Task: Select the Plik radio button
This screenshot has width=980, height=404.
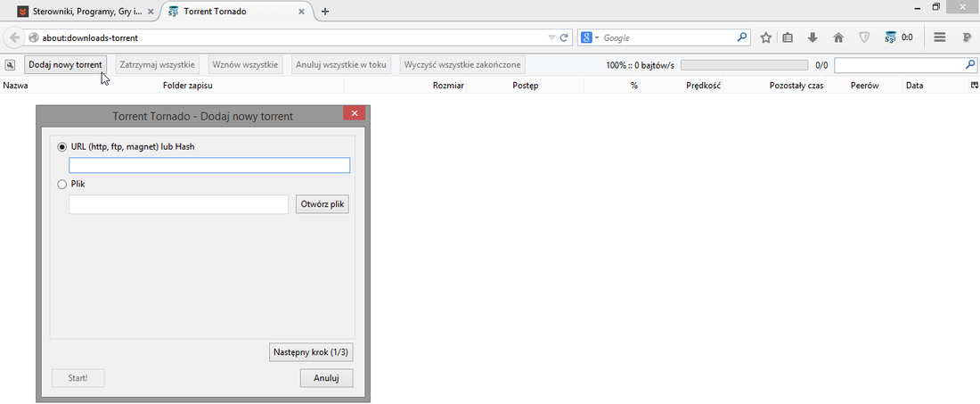Action: coord(61,185)
